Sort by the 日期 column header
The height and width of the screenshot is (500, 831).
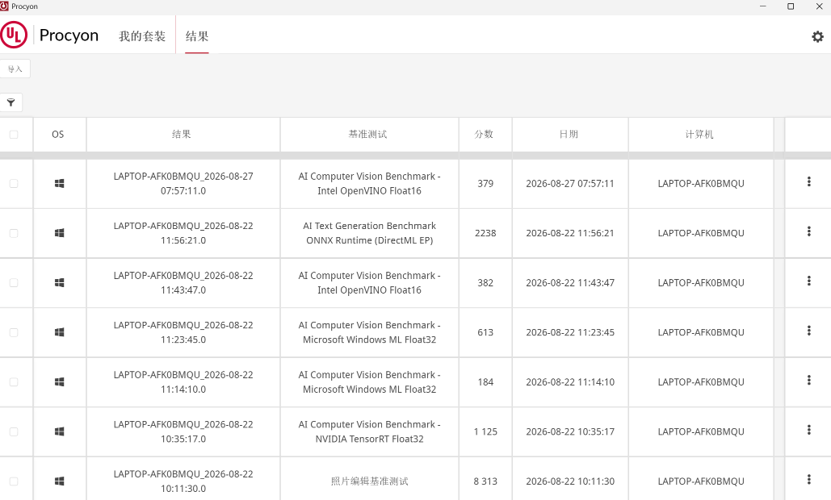569,135
